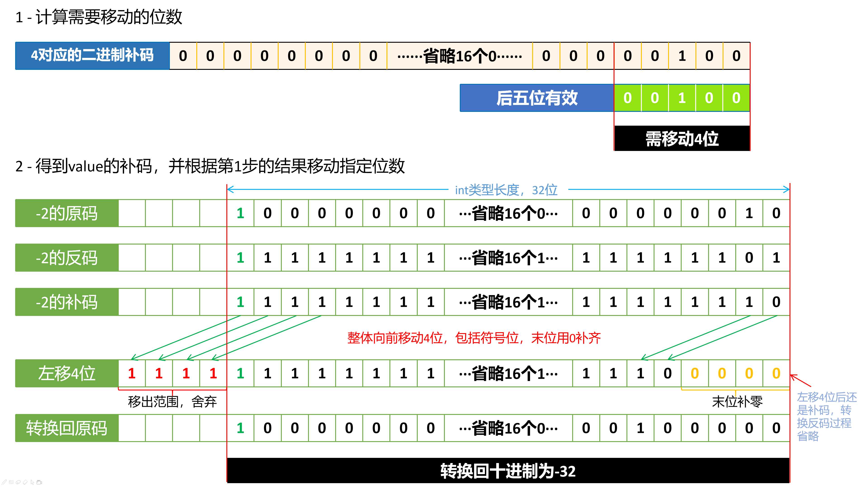This screenshot has height=487, width=868.
Task: Click the camera recording icon
Action: [39, 482]
